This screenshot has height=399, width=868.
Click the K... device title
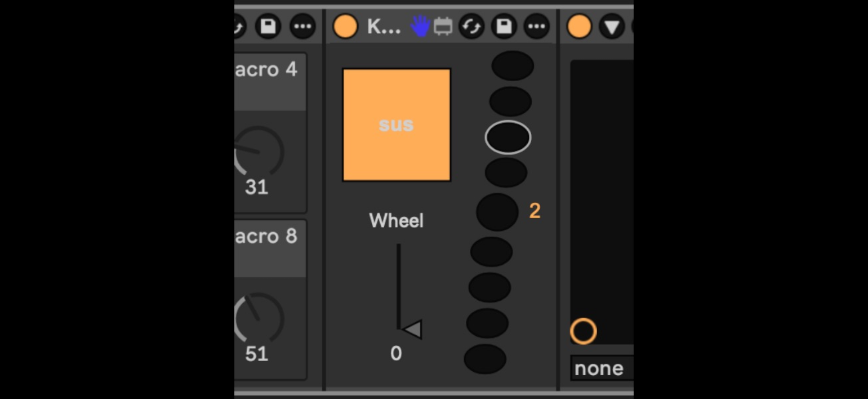coord(384,26)
